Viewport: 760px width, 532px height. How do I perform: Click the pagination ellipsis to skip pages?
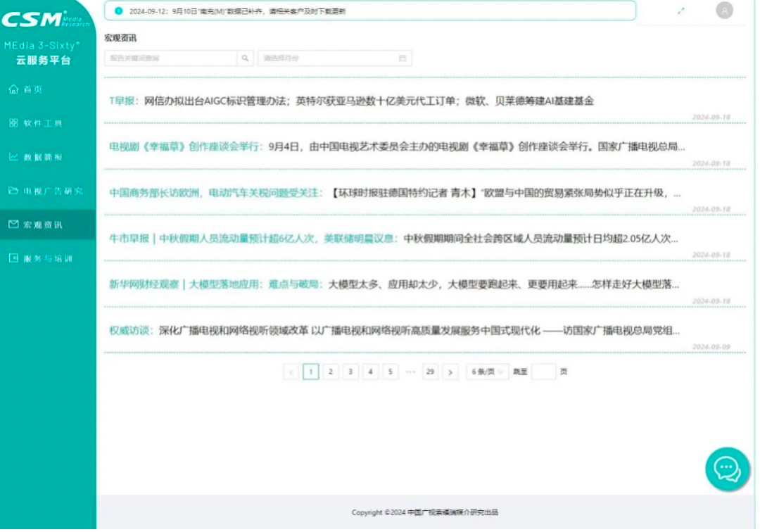(x=410, y=372)
